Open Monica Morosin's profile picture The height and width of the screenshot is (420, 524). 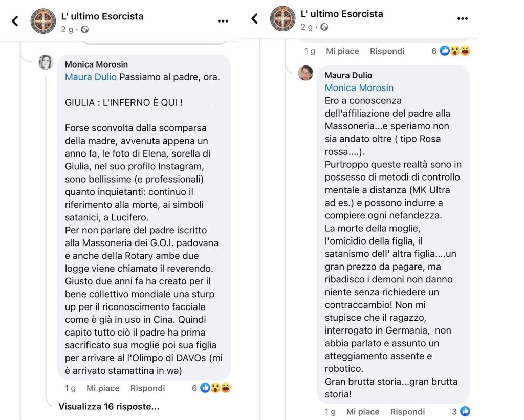click(46, 62)
